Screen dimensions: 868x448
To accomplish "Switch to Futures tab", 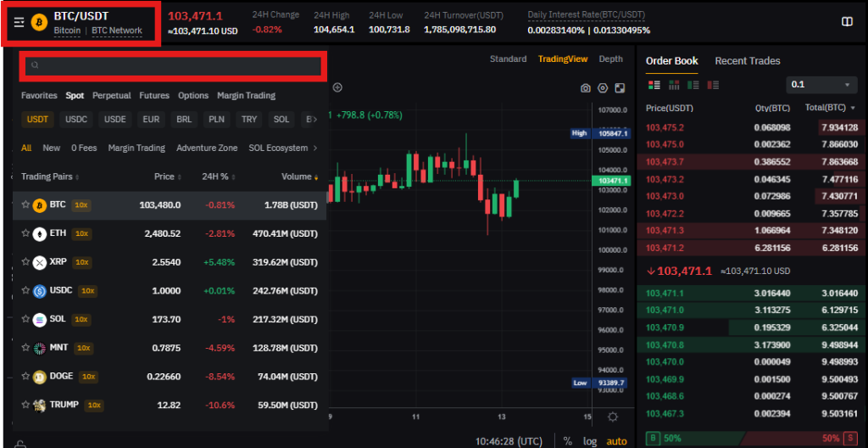I will [154, 95].
